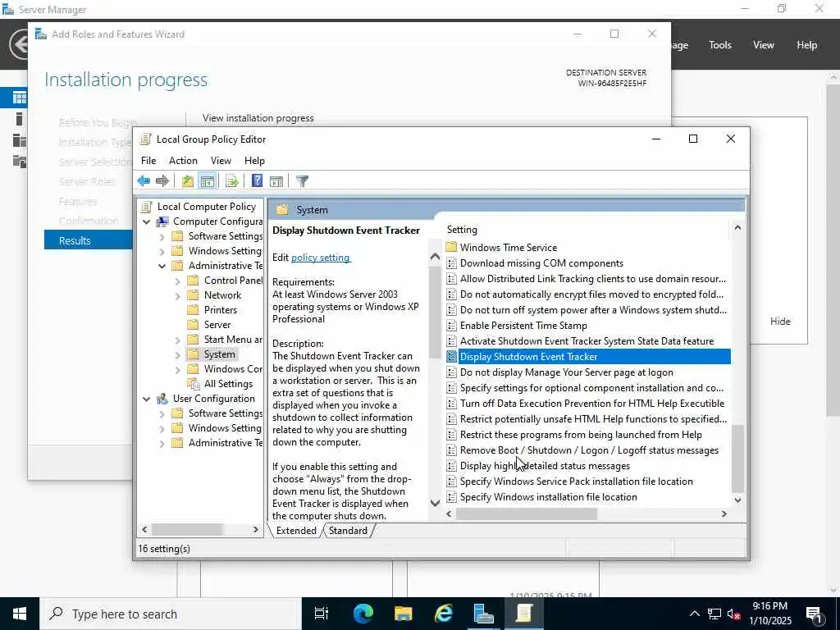Click the Forward arrow in Group Policy toolbar

coord(162,181)
